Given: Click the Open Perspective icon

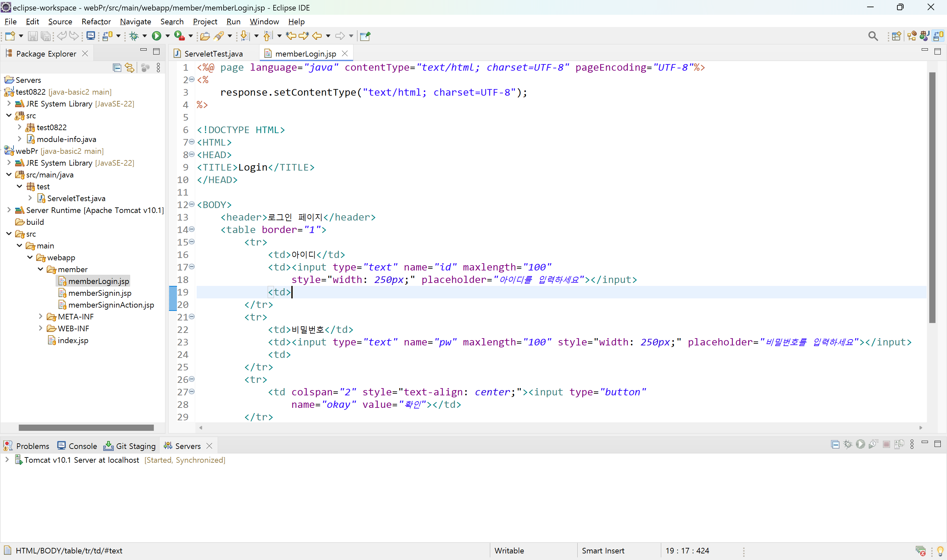Looking at the screenshot, I should coord(896,36).
